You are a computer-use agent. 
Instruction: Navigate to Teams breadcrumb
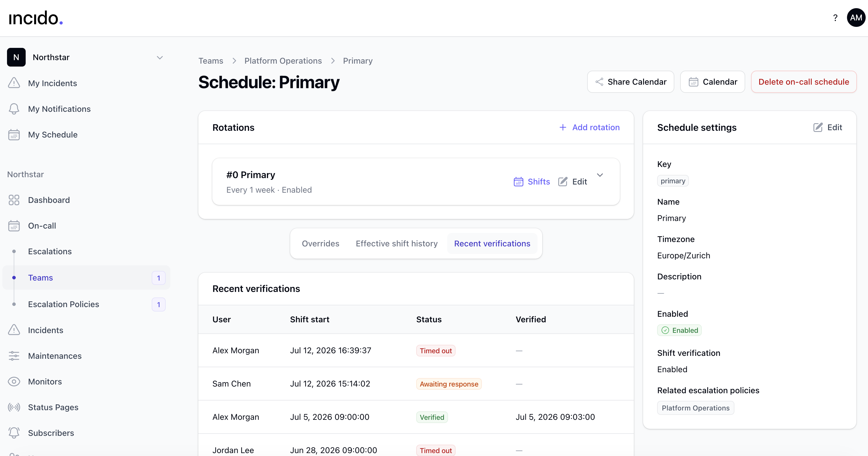click(x=211, y=61)
